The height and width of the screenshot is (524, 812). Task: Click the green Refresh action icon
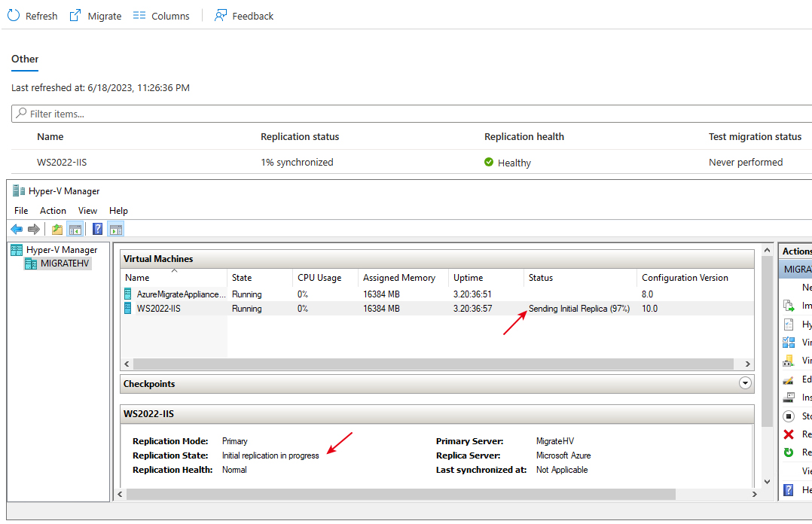789,452
